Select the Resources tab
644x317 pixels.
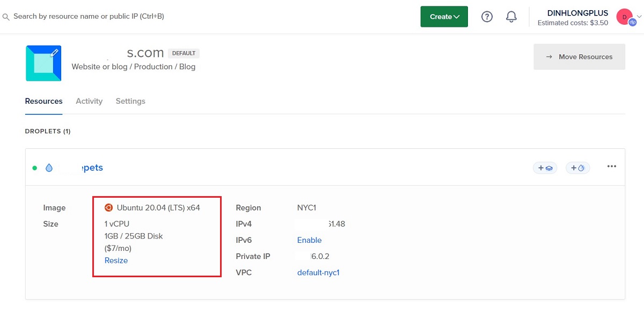point(43,101)
